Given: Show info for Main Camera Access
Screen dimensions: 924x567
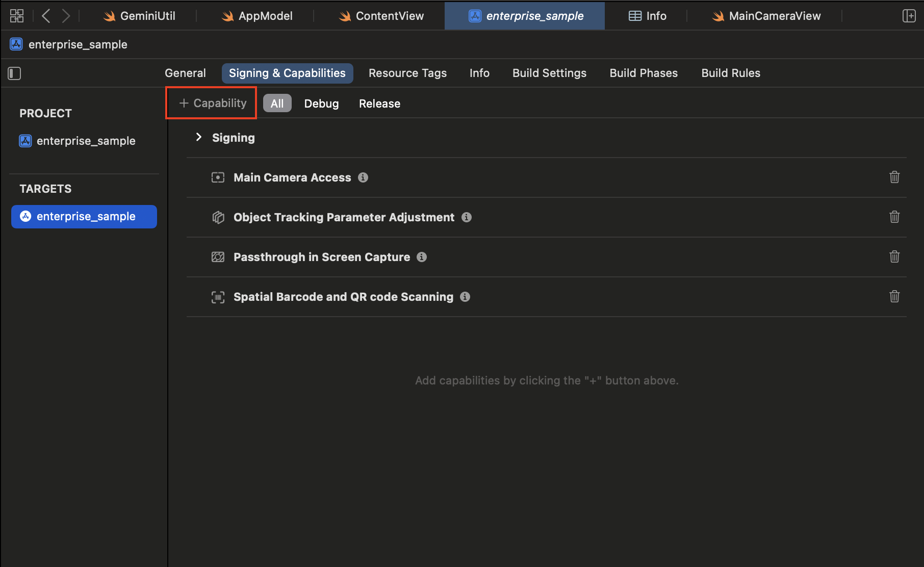Looking at the screenshot, I should pos(363,177).
